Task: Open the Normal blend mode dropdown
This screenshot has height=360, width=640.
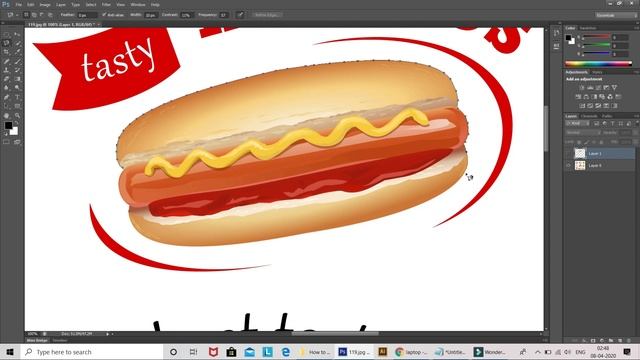Action: point(582,133)
